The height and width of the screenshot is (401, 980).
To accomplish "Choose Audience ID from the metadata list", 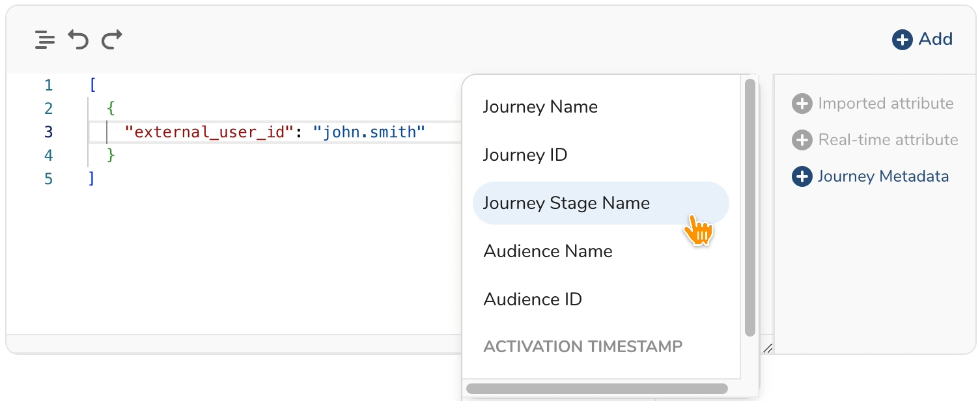I will tap(532, 299).
